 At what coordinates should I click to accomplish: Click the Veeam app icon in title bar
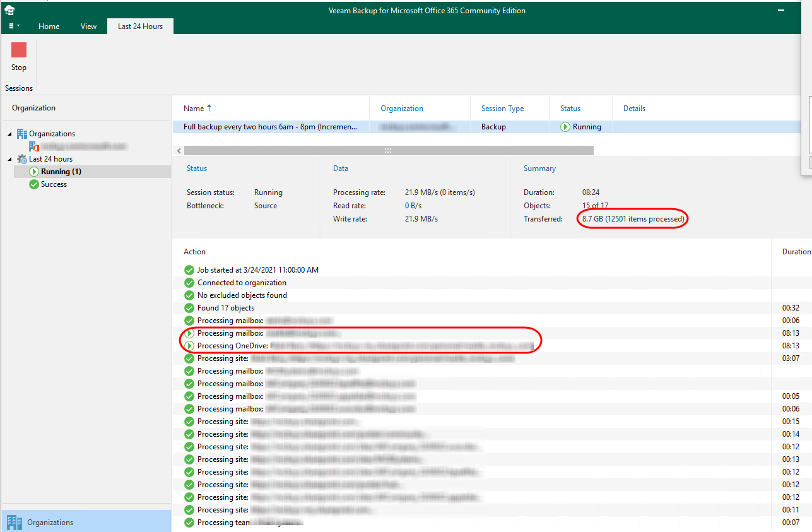[9, 10]
